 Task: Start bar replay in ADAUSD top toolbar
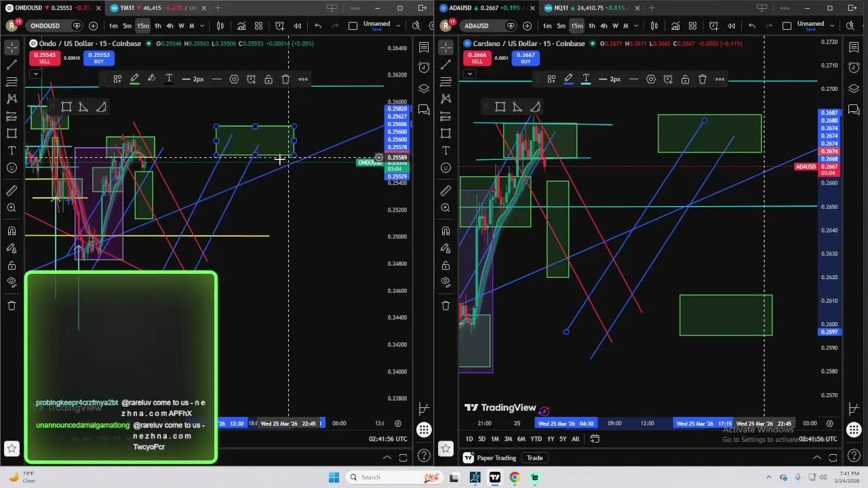pyautogui.click(x=731, y=26)
